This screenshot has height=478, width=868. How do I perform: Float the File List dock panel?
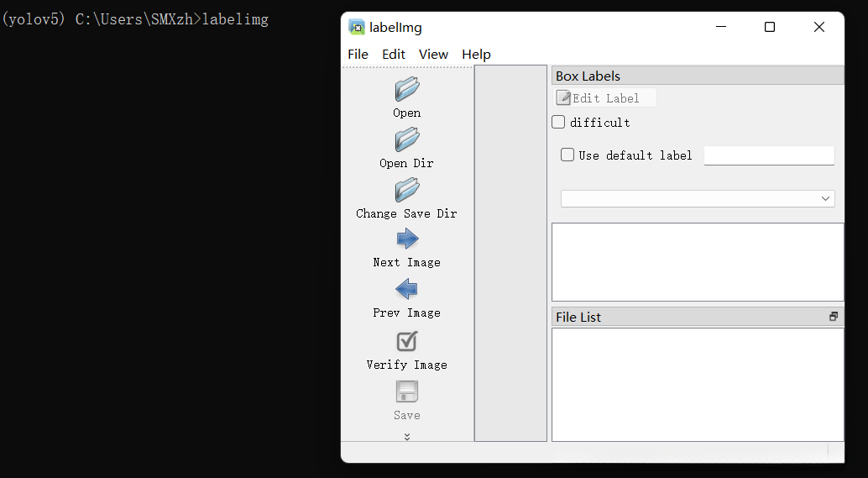[x=834, y=317]
